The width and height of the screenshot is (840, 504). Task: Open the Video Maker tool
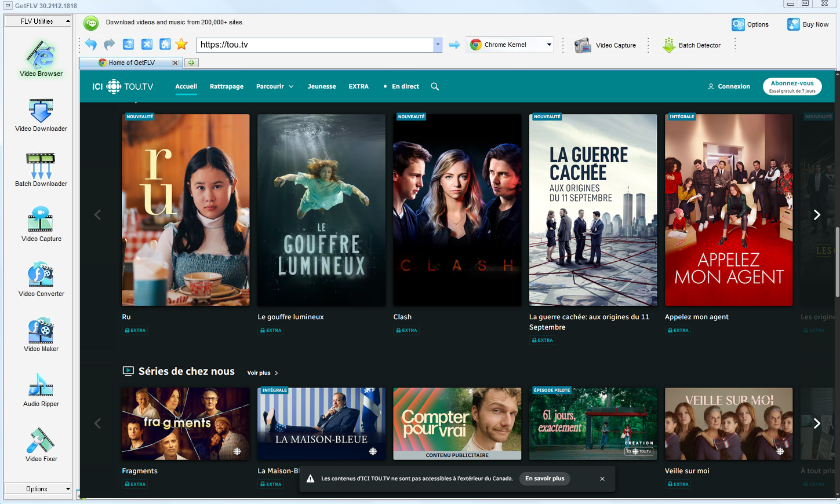tap(41, 335)
